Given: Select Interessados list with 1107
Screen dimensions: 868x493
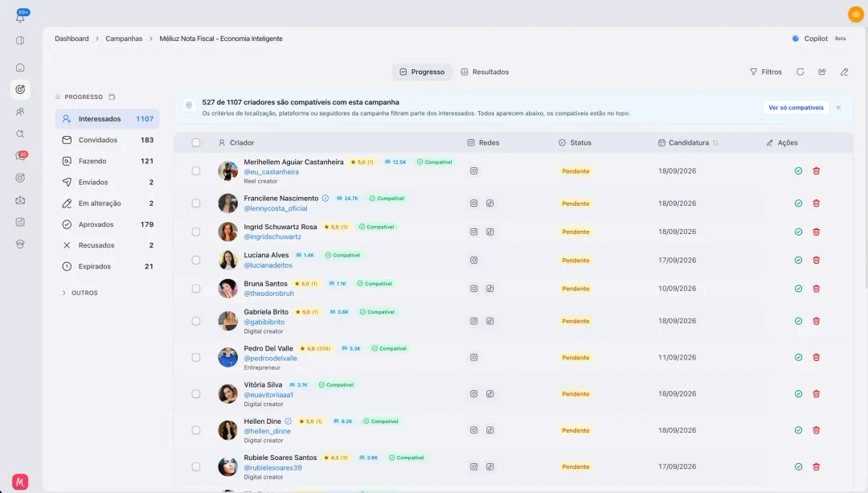Looking at the screenshot, I should point(107,119).
